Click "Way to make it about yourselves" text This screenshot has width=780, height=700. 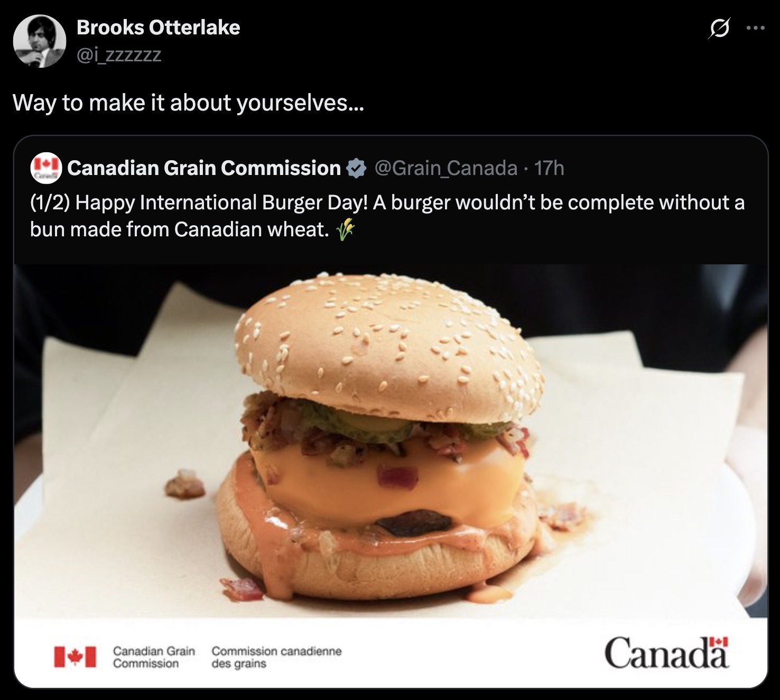[188, 103]
